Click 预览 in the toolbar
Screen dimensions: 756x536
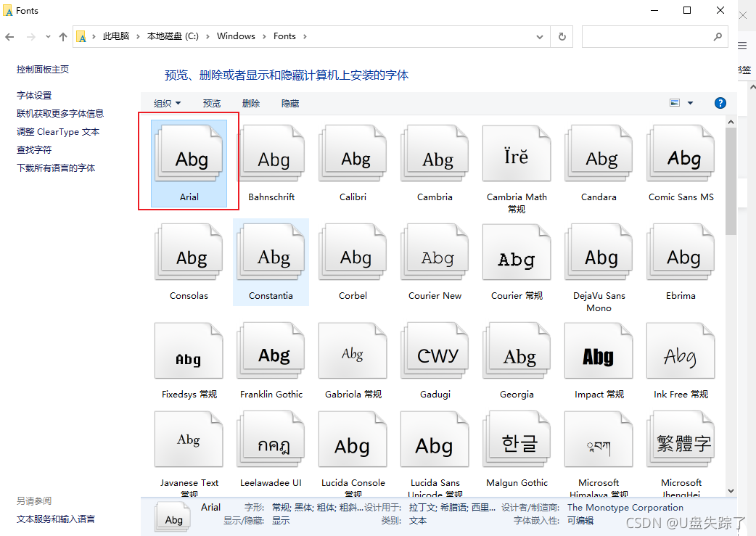(212, 103)
